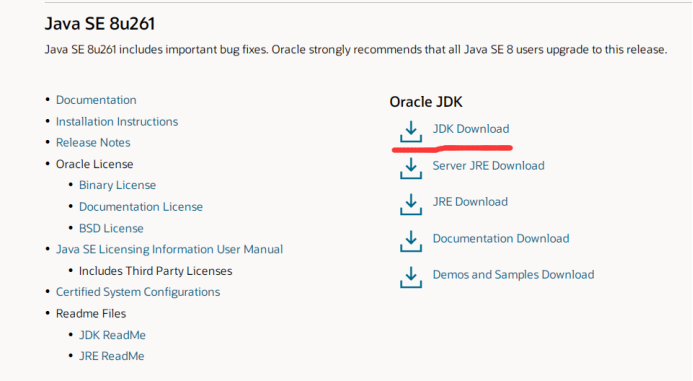Click the download icon beside JRE Download
This screenshot has height=381, width=693.
tap(411, 205)
